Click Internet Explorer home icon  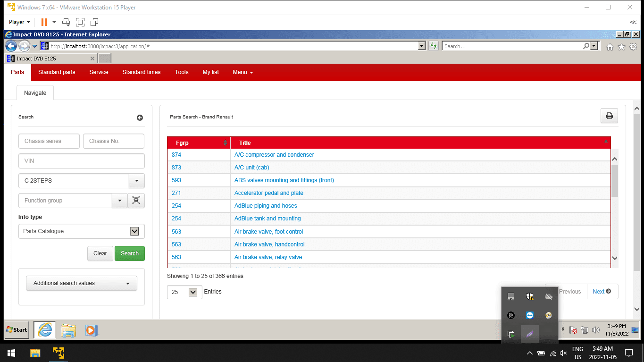point(610,47)
